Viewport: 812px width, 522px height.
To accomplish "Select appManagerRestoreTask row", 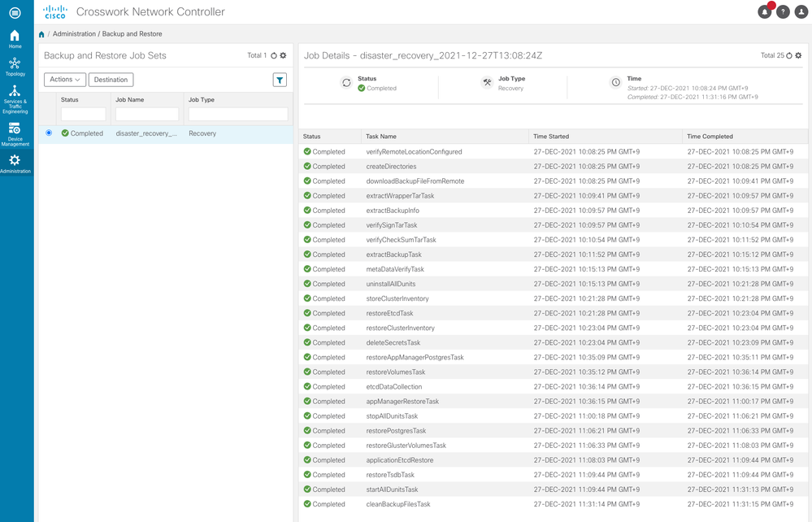I will [x=553, y=402].
